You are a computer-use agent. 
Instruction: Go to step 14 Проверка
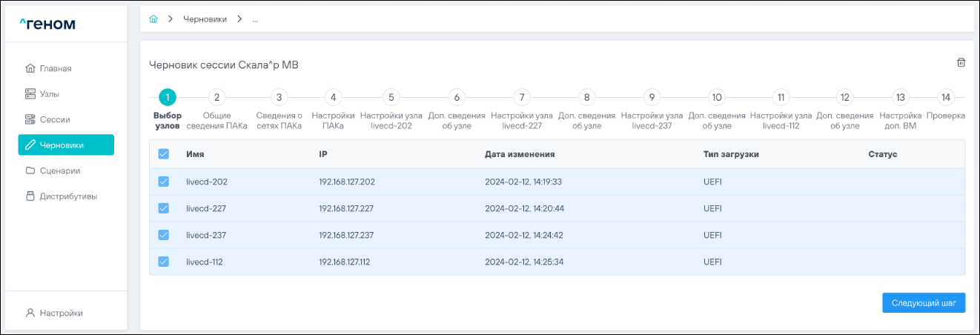(x=945, y=97)
